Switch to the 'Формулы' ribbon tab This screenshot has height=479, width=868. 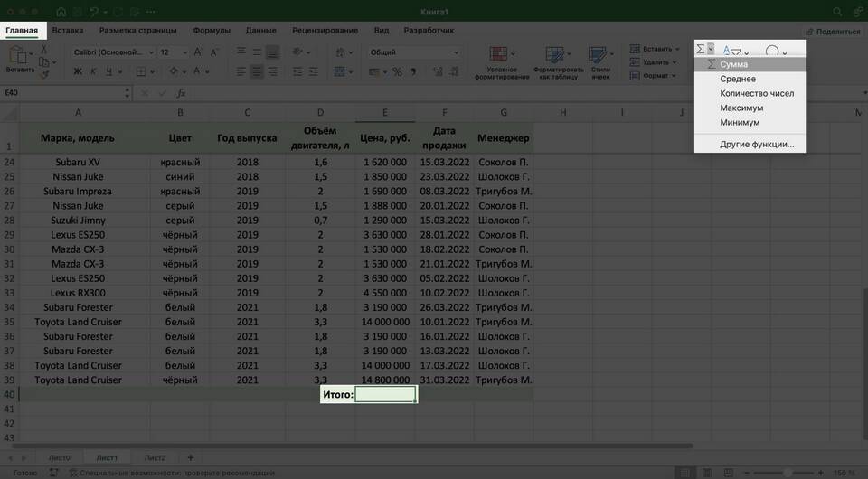coord(211,31)
